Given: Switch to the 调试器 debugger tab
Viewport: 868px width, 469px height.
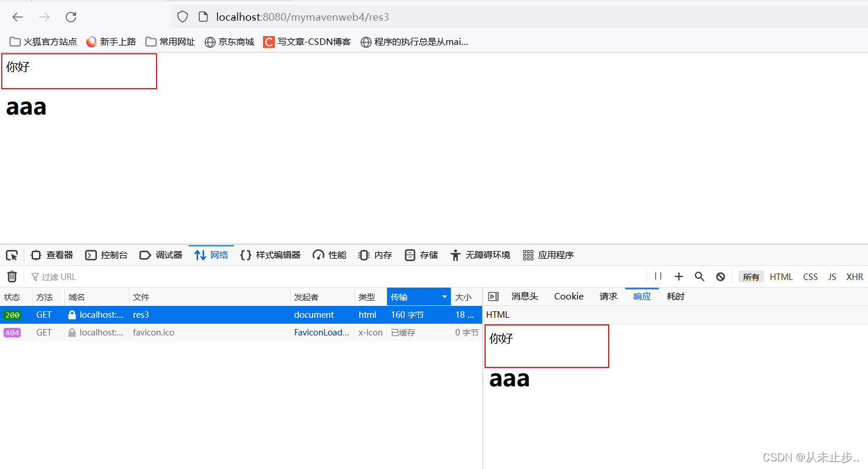Looking at the screenshot, I should click(161, 255).
